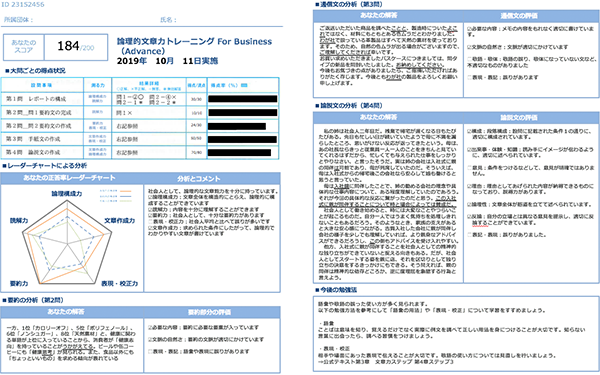The width and height of the screenshot is (600, 375).
Task: Toggle the 表現・表記 checkbox in 要約部分の評価
Action: coord(150,351)
